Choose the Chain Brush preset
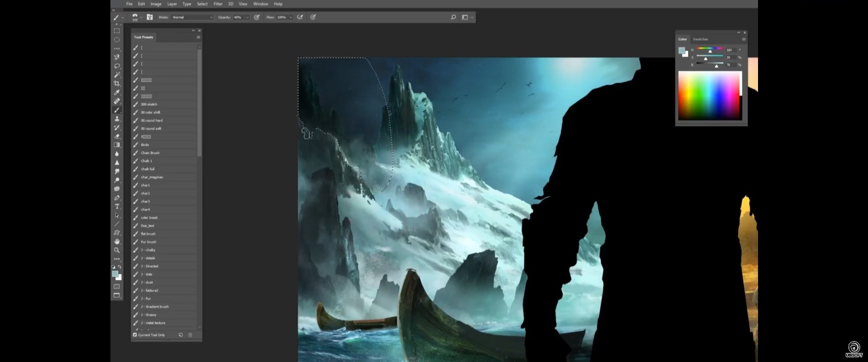868x362 pixels. click(x=164, y=153)
